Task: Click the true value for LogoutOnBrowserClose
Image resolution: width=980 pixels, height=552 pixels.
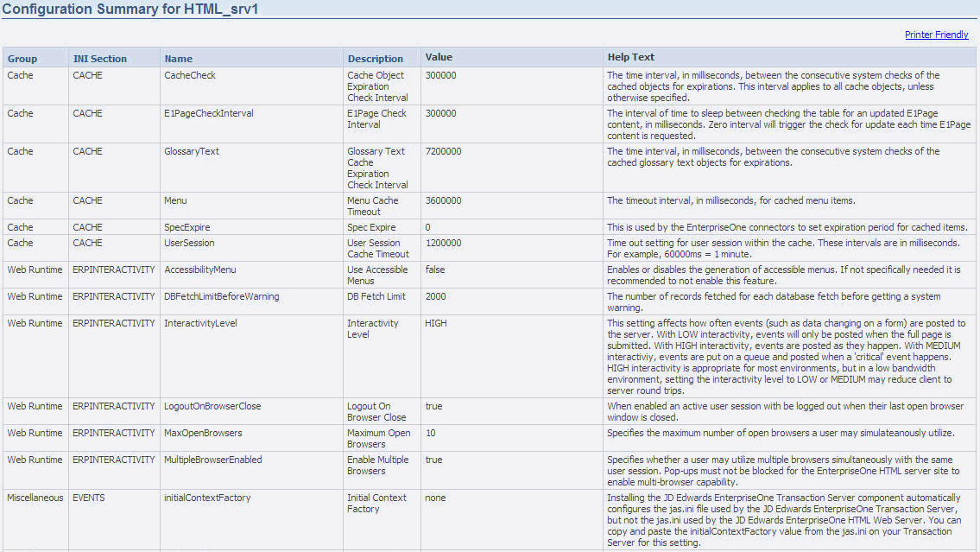Action: click(x=433, y=406)
